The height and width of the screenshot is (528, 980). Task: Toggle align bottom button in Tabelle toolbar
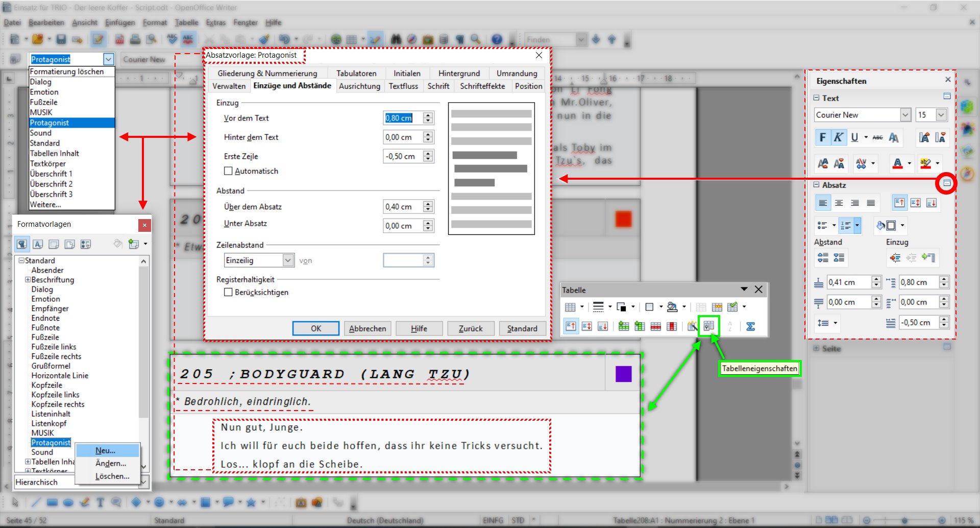[603, 326]
